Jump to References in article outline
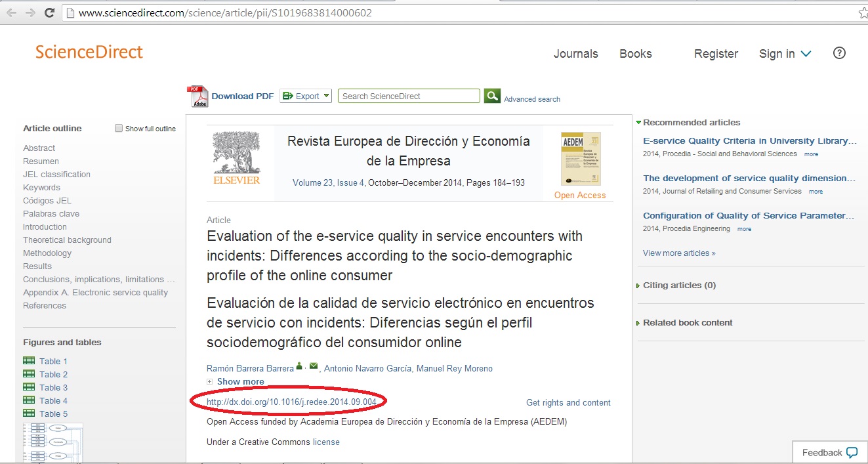 pyautogui.click(x=45, y=305)
